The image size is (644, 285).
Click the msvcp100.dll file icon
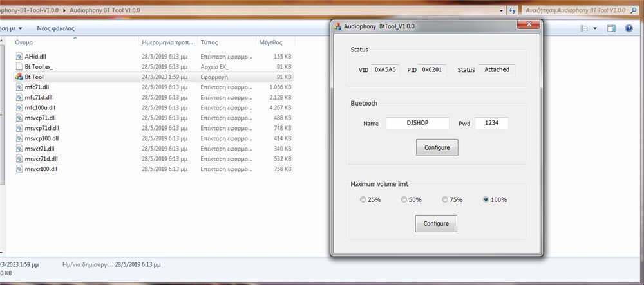point(19,138)
